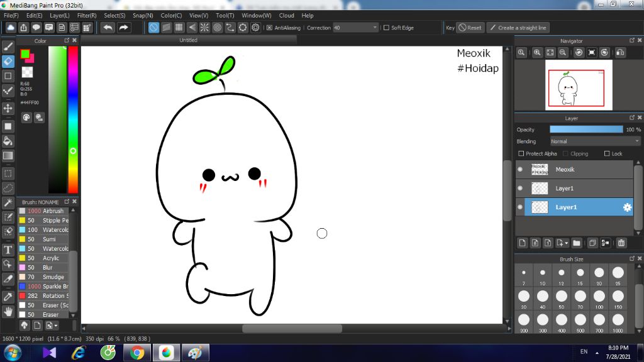Select the Hand pan tool
This screenshot has height=362, width=644.
(x=8, y=311)
